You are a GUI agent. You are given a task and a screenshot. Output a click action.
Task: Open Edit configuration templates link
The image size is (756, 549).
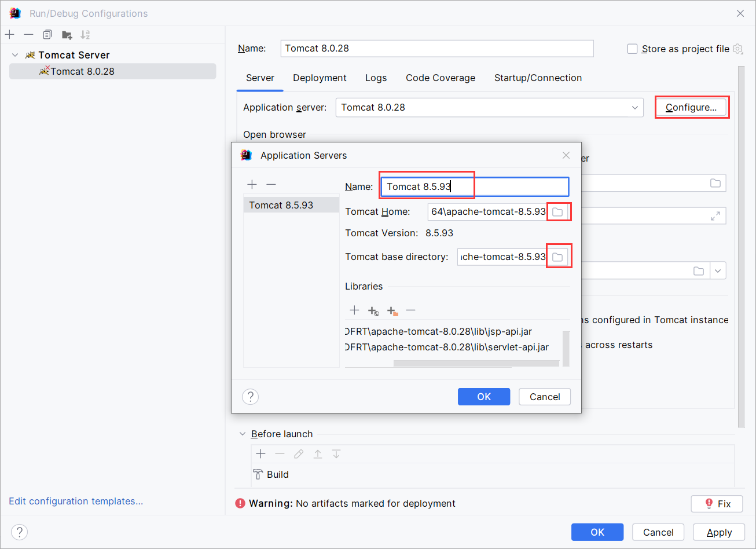(76, 501)
